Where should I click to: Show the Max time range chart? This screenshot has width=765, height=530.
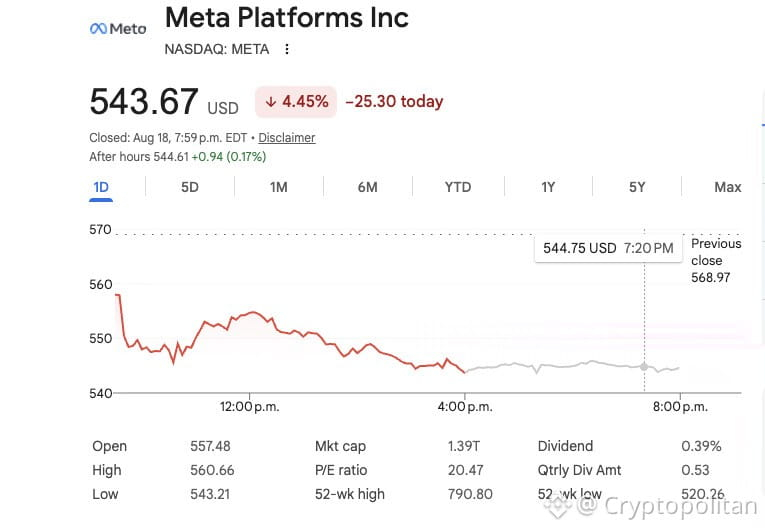[727, 187]
